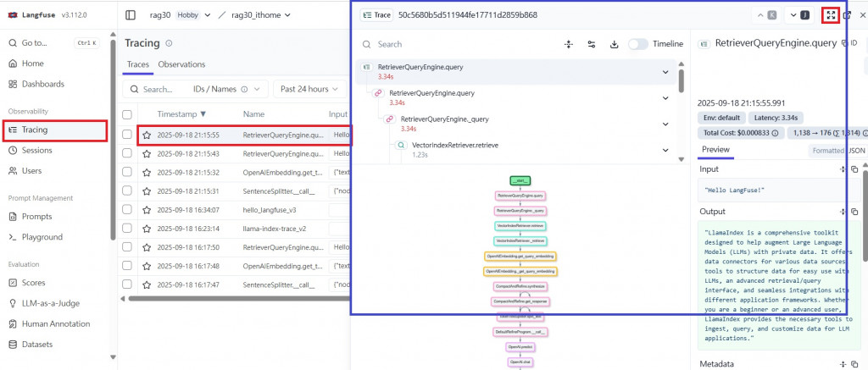Viewport: 868px width, 370px height.
Task: Check the row for 2025-09-18 21:15:43
Action: 127,154
